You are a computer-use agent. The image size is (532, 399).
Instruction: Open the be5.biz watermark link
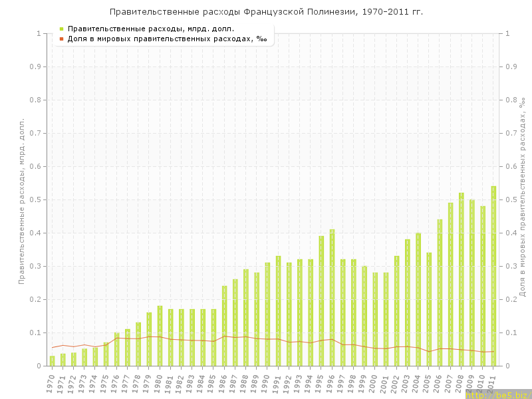point(498,394)
